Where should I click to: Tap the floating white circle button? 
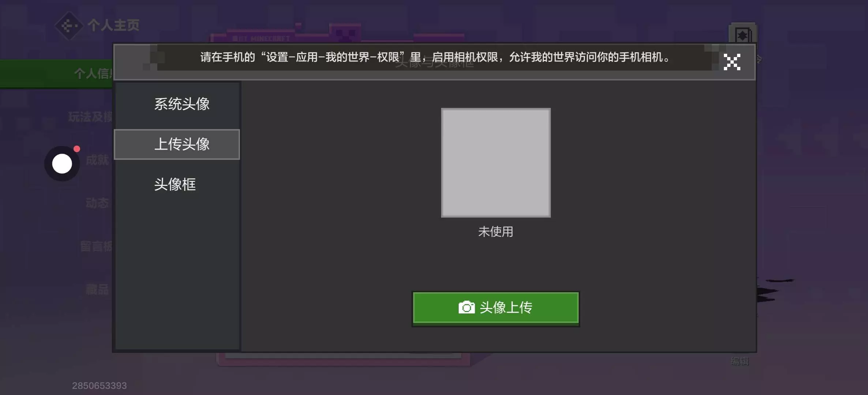tap(62, 163)
